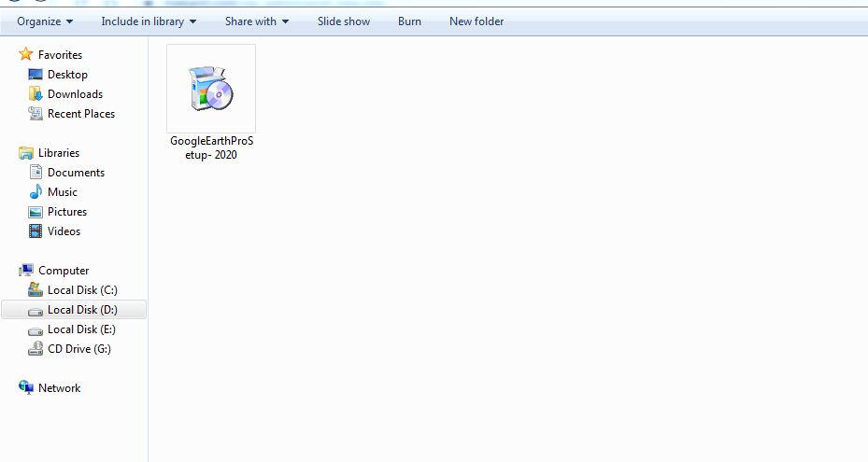This screenshot has height=462, width=868.
Task: Navigate to Local Disk (C:)
Action: point(82,290)
